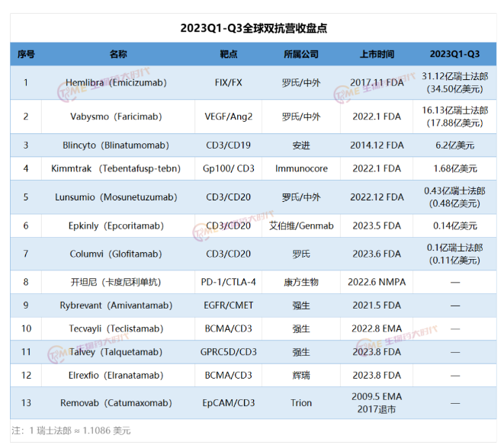Click the 1.68亿美元 revenue cell
The width and height of the screenshot is (504, 448).
[x=454, y=168]
